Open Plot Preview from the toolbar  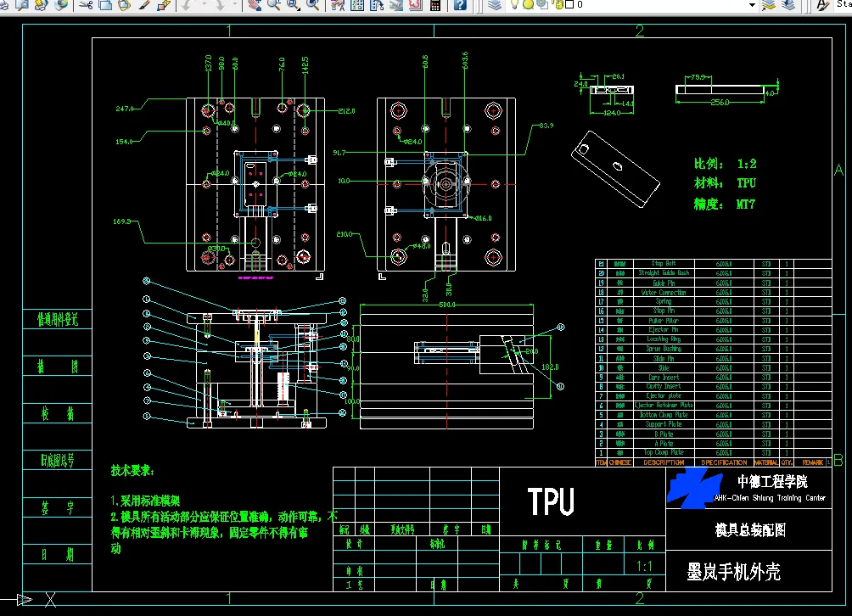[x=22, y=5]
